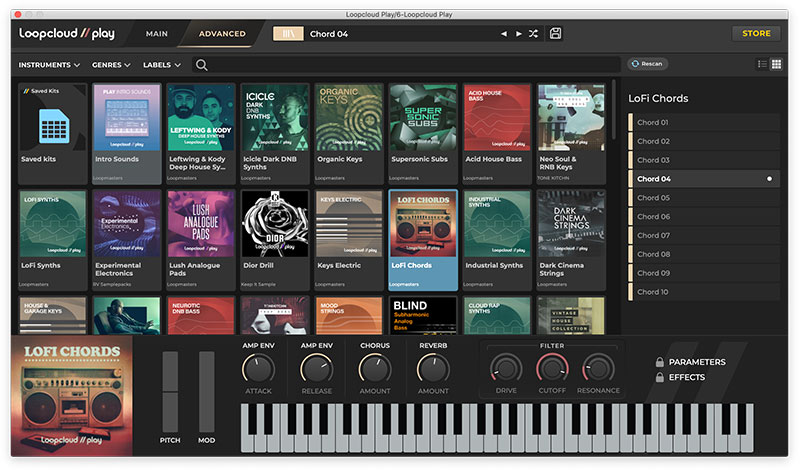Adjust the Amp Env Attack knob
Image resolution: width=800 pixels, height=470 pixels.
point(258,369)
